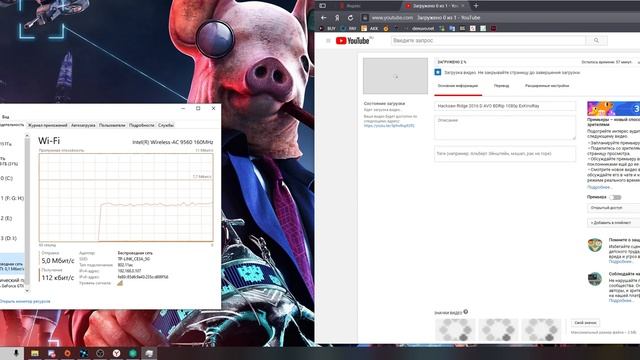Image resolution: width=640 pixels, height=360 pixels.
Task: Open Yandex Browser from taskbar
Action: (x=116, y=353)
